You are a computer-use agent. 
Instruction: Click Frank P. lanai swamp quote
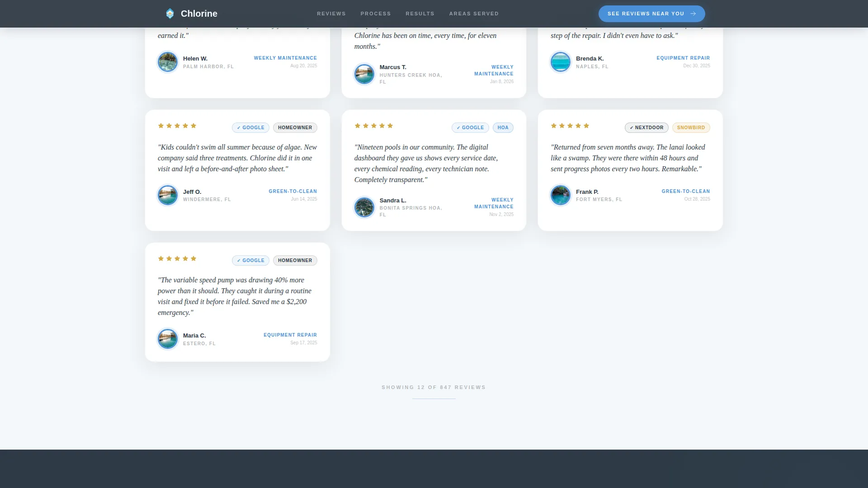628,158
